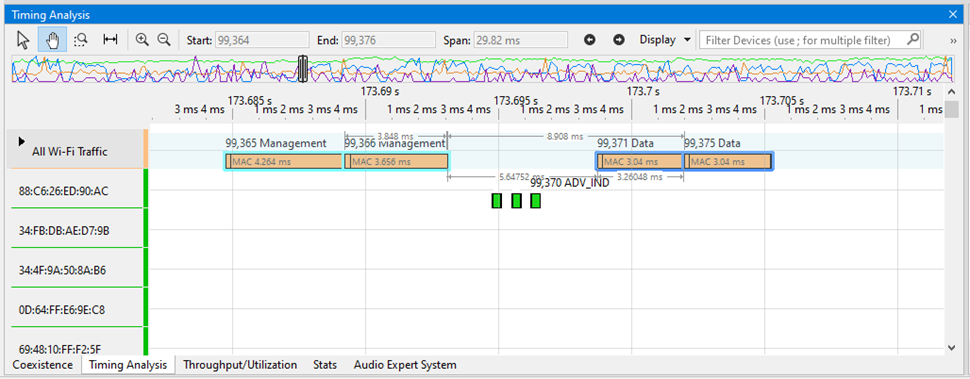Go to previous packet with left arrow
Image resolution: width=970 pixels, height=379 pixels.
(590, 40)
